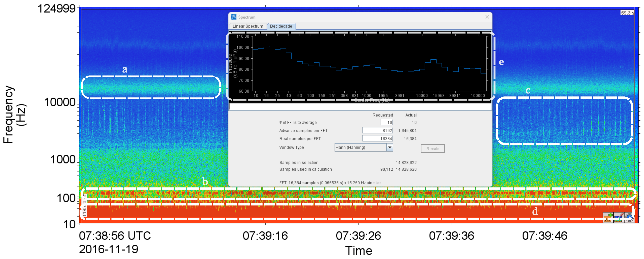
Task: Click the Real samples per FFT field
Action: coord(378,138)
